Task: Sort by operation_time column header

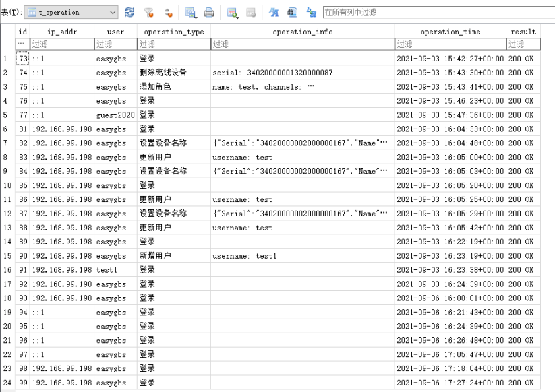Action: point(450,32)
